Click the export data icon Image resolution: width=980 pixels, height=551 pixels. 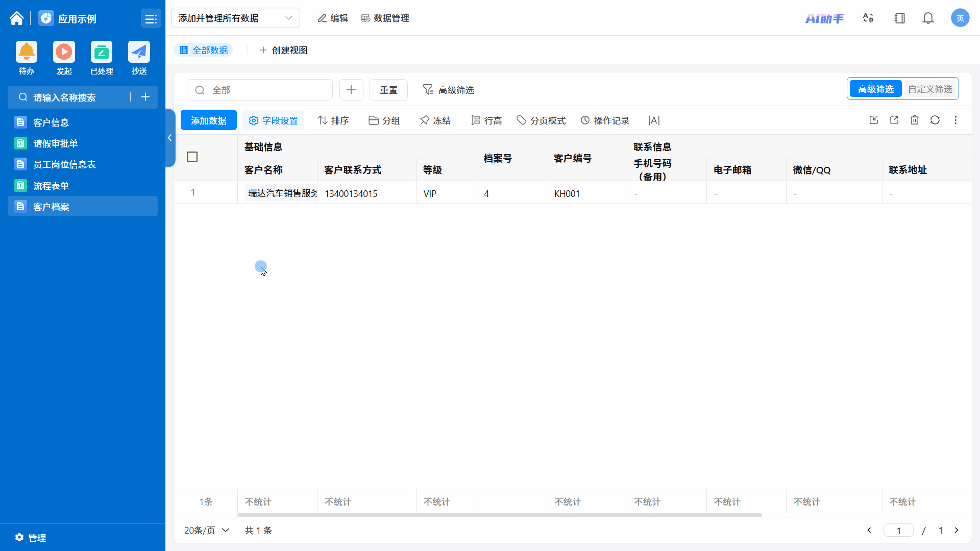coord(894,120)
